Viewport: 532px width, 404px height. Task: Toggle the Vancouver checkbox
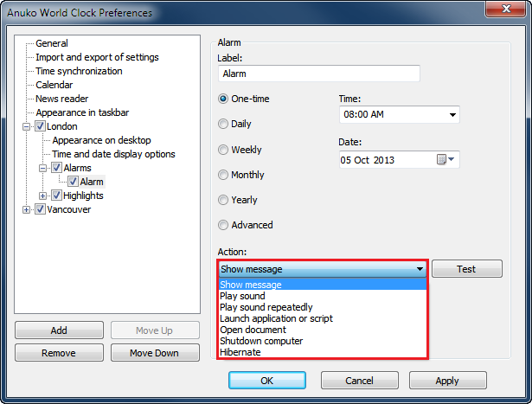(x=41, y=209)
